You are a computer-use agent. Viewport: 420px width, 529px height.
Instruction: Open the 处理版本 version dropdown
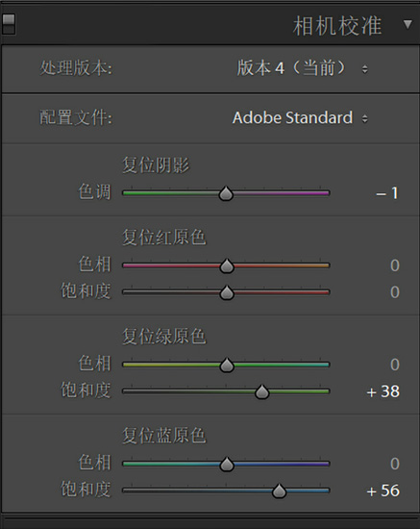[x=302, y=68]
